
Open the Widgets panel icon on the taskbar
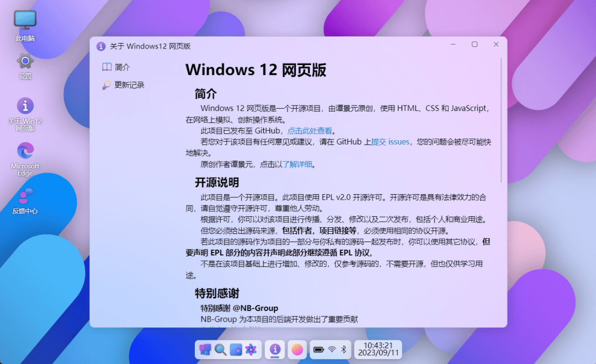click(x=236, y=350)
